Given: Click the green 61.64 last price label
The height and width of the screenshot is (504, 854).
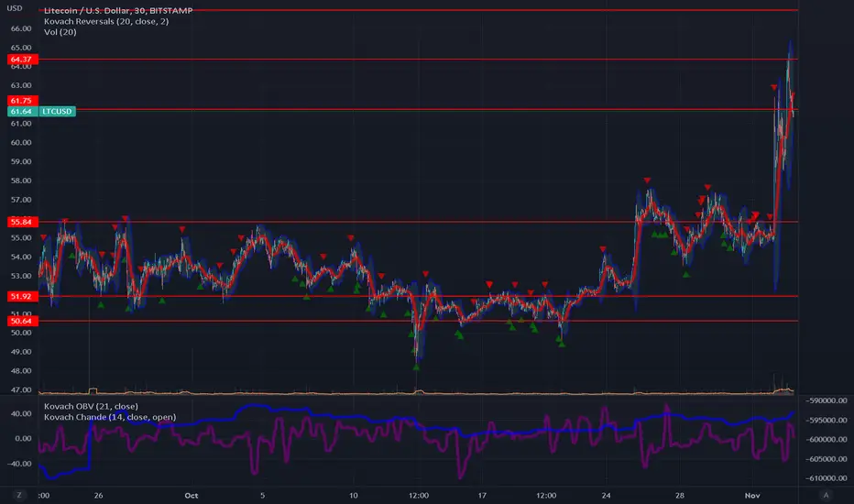Looking at the screenshot, I should [22, 111].
